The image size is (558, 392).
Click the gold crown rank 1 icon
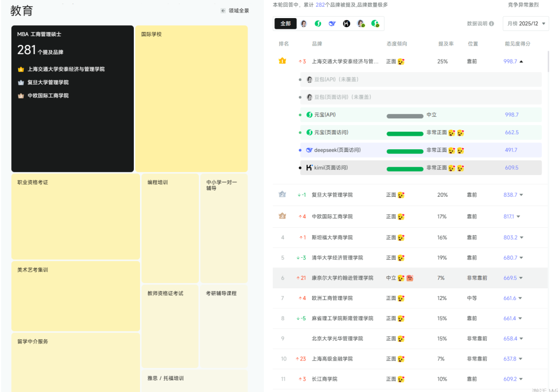tap(282, 61)
